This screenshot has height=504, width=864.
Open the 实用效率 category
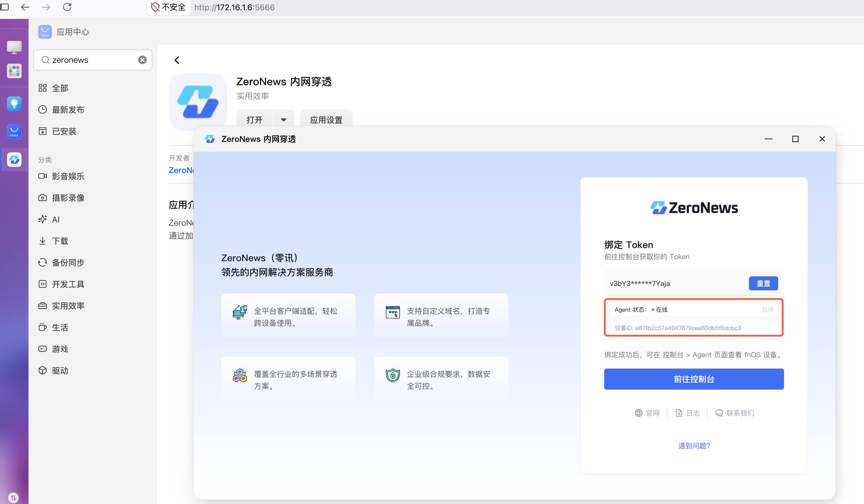tap(61, 306)
